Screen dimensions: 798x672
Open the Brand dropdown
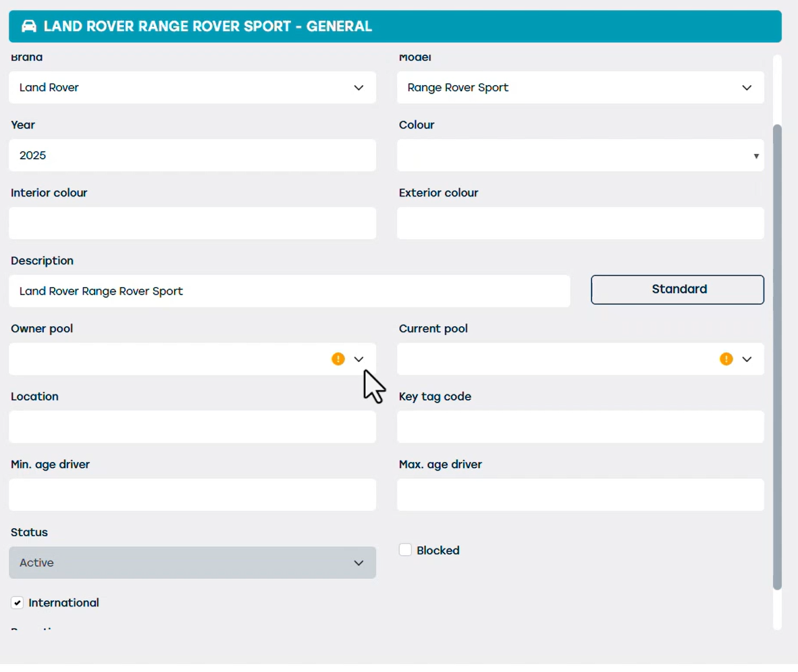[192, 88]
